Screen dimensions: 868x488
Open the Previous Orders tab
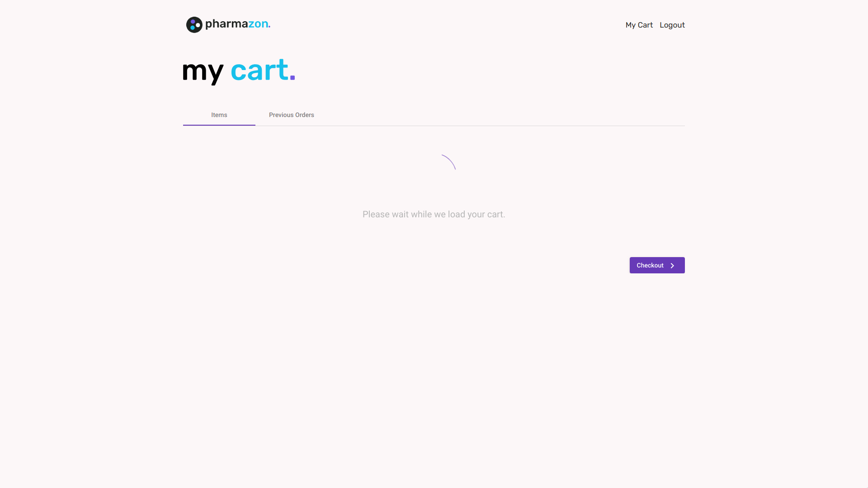click(291, 115)
